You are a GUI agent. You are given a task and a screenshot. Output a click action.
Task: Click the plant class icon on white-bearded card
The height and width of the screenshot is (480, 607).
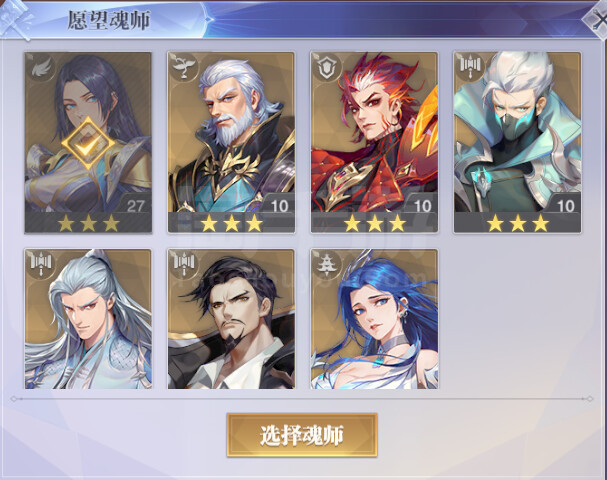[184, 67]
